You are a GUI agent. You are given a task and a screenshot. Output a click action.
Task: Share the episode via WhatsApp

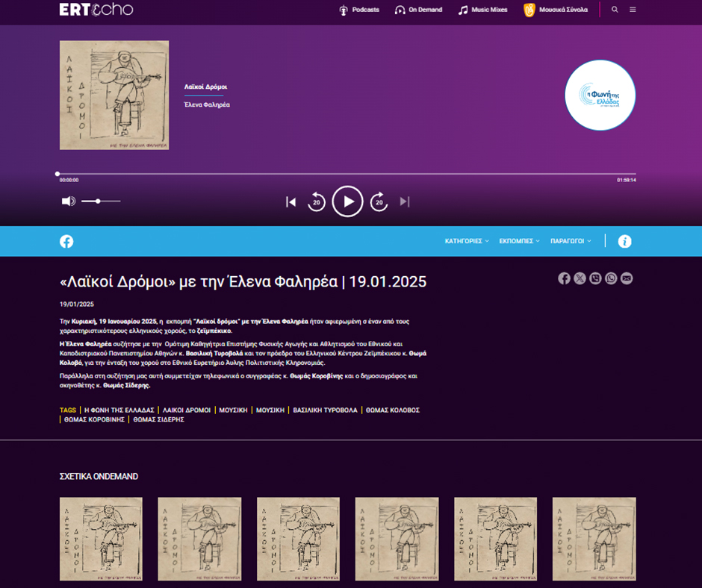pyautogui.click(x=611, y=278)
